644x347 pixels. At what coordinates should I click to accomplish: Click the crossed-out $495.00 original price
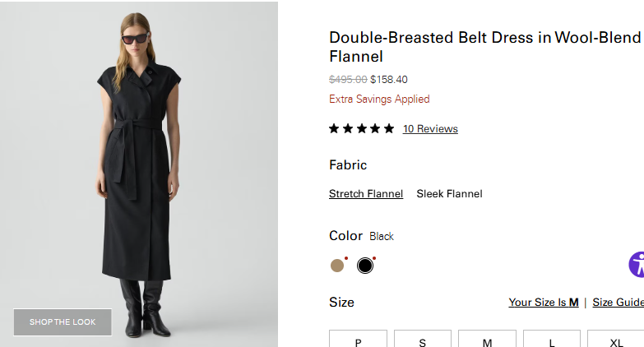tap(348, 80)
